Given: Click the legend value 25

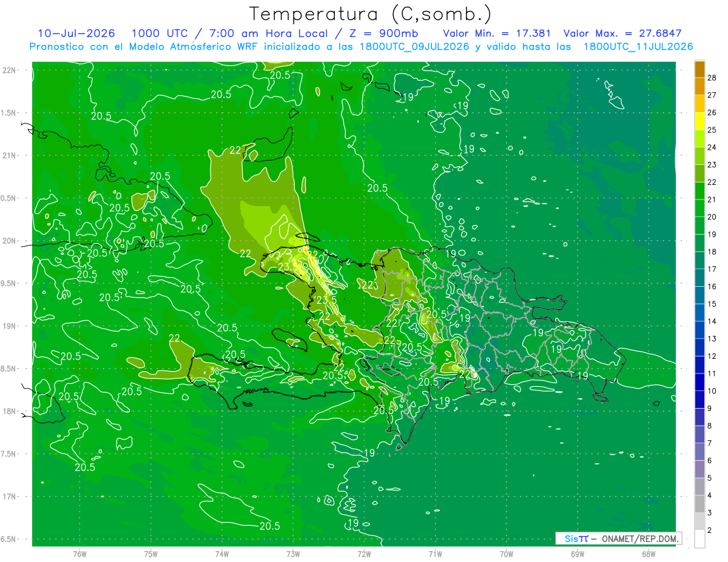Looking at the screenshot, I should pos(712,130).
